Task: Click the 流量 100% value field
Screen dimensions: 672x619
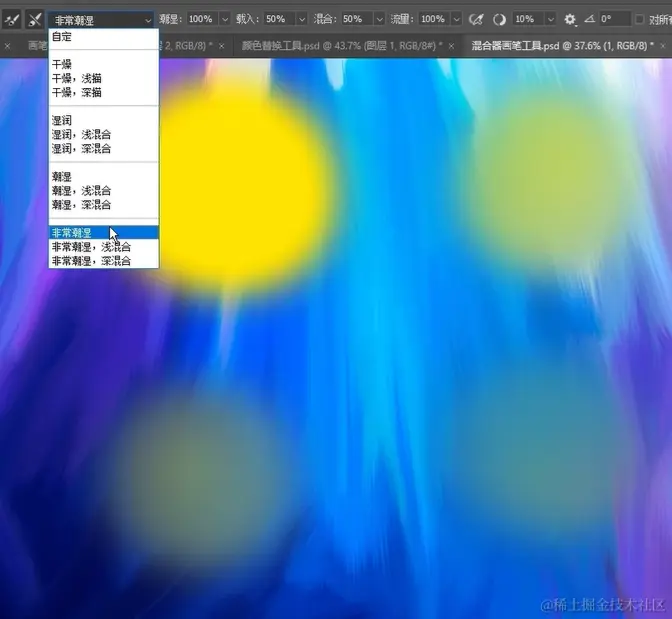Action: coord(435,19)
